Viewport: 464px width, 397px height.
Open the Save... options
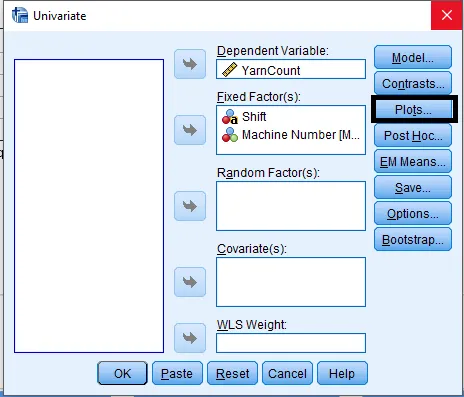(413, 187)
